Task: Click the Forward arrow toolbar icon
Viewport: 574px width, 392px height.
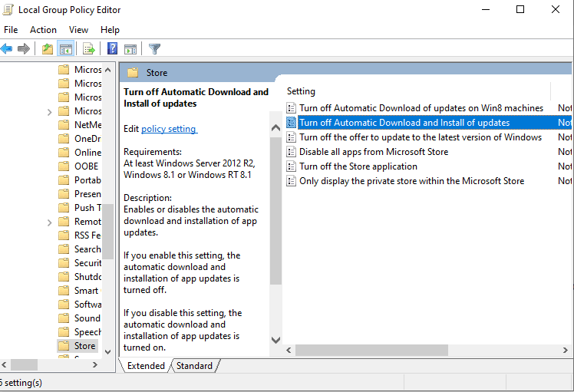Action: pyautogui.click(x=24, y=48)
